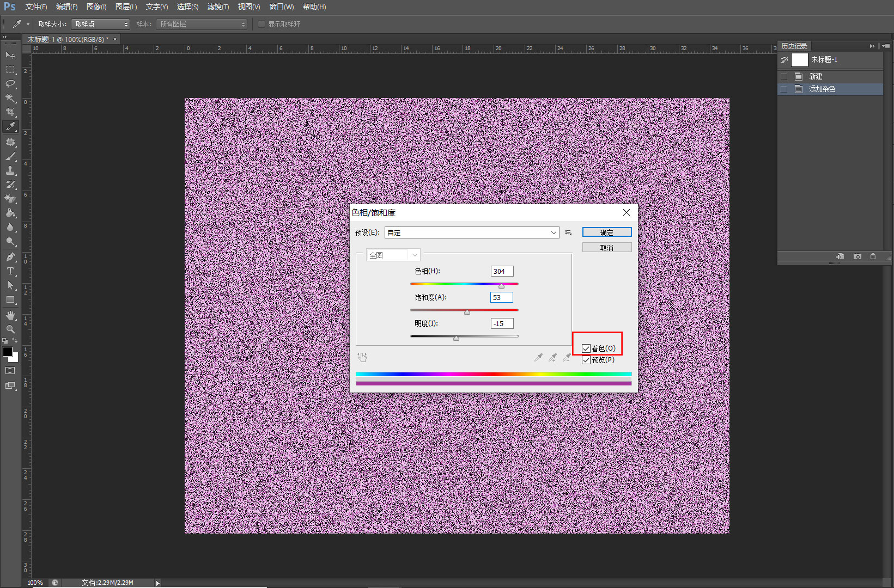Viewport: 894px width, 588px height.
Task: Open the 窗口(W) menu
Action: tap(282, 7)
